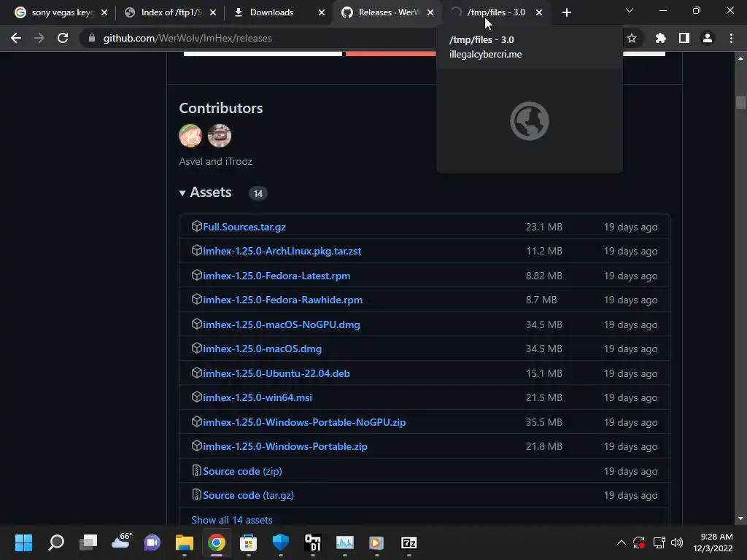The width and height of the screenshot is (747, 560).
Task: Click the page scrollbar thumb
Action: coord(740,102)
